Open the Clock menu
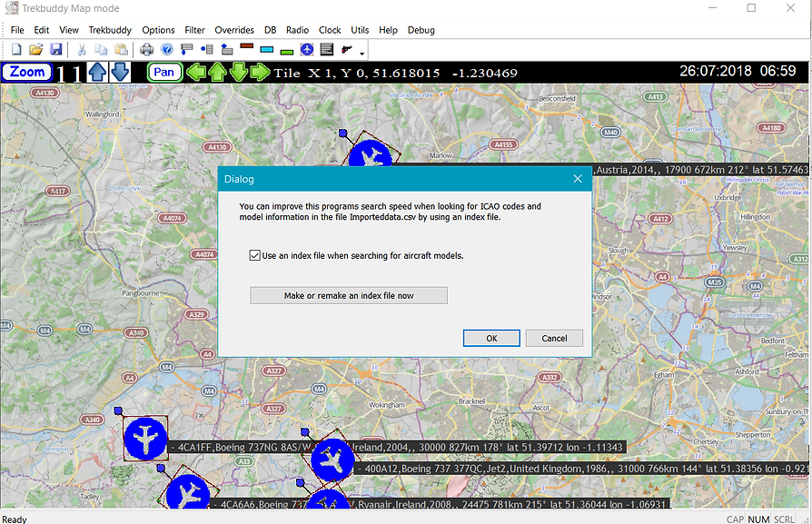Viewport: 812px width, 524px height. click(x=330, y=30)
